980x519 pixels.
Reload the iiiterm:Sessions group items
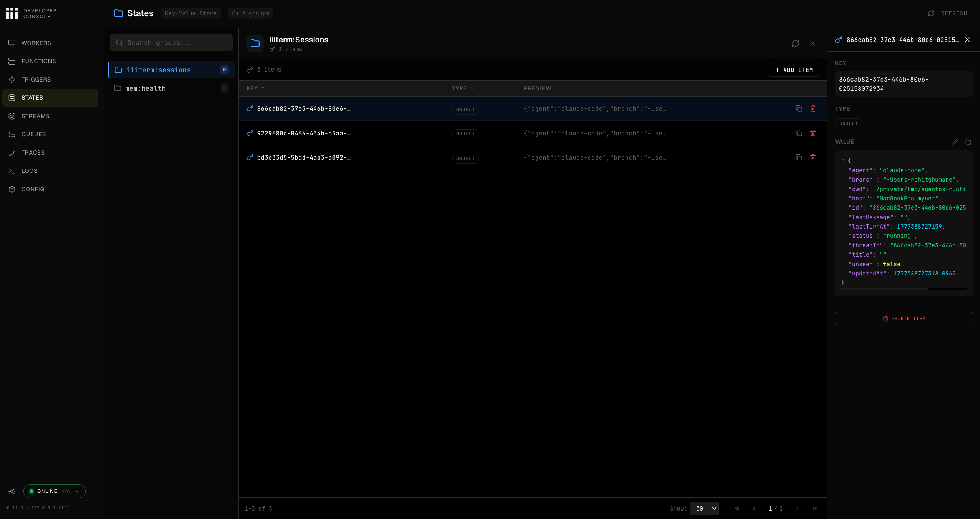pos(795,43)
